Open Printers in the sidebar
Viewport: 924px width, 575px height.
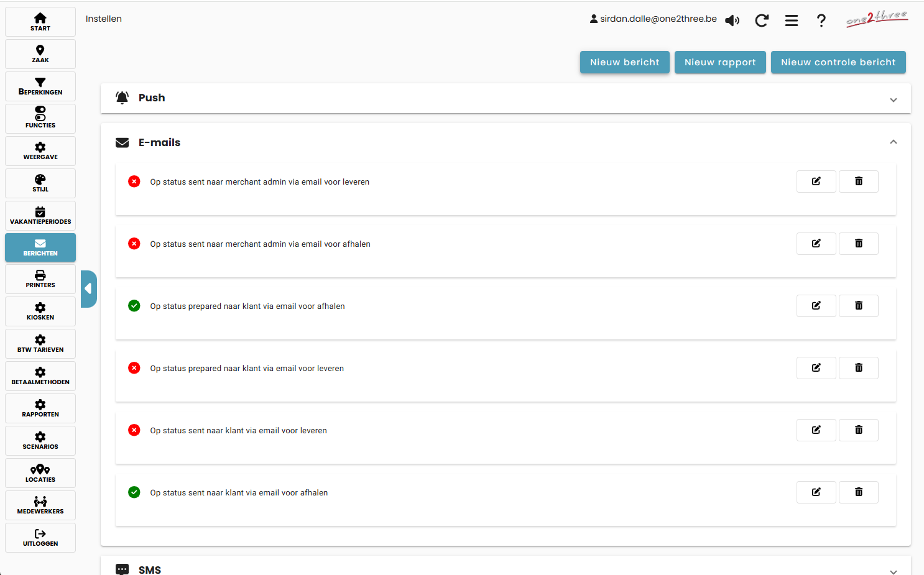(x=40, y=279)
